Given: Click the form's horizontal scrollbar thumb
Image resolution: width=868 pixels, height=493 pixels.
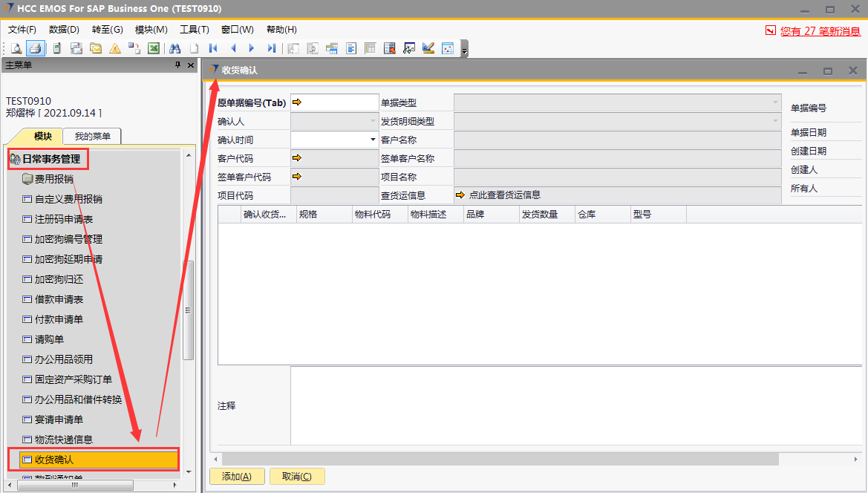Looking at the screenshot, I should click(497, 460).
